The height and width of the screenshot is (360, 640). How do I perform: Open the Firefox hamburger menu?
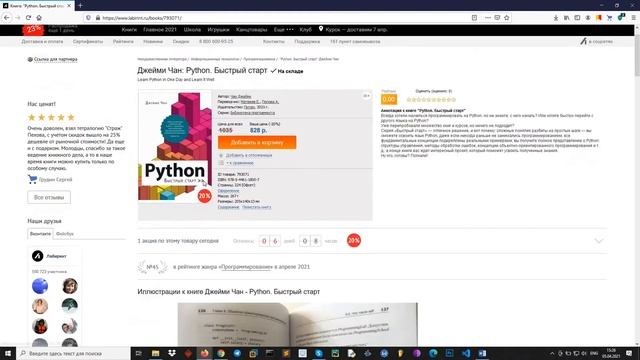[633, 18]
